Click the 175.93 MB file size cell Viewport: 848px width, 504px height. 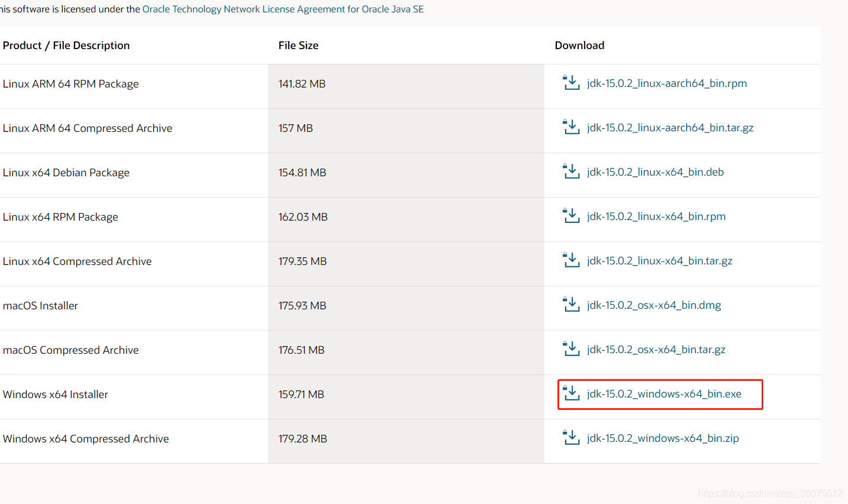[x=406, y=308]
